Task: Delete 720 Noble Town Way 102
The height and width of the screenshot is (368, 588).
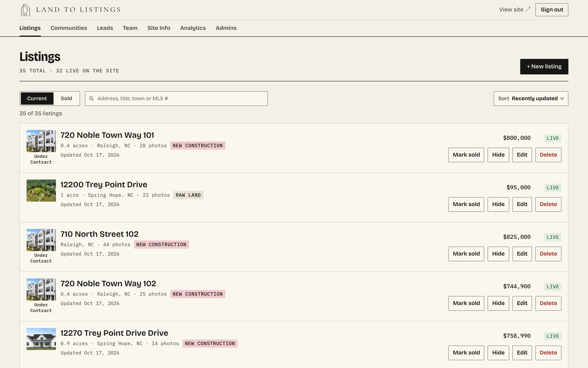Action: click(548, 303)
